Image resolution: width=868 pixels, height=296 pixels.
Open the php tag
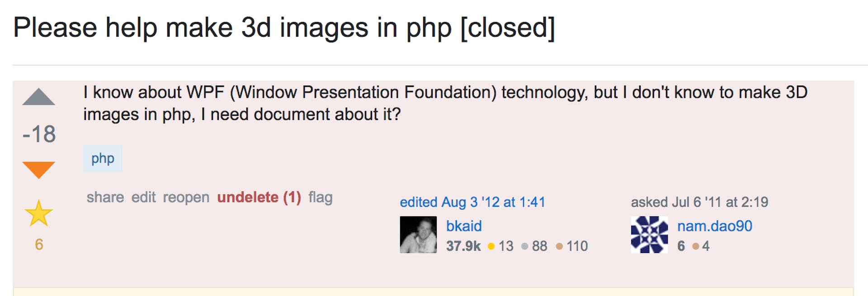pyautogui.click(x=103, y=158)
